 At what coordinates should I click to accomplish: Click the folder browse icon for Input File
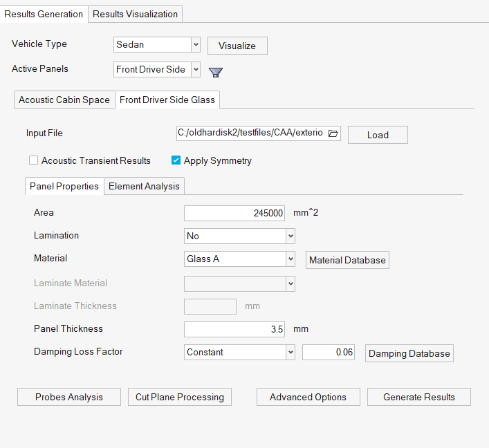[x=333, y=133]
